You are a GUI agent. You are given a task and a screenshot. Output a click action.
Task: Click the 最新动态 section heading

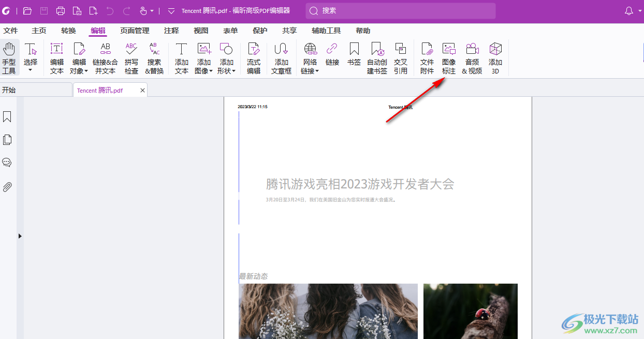tap(253, 276)
